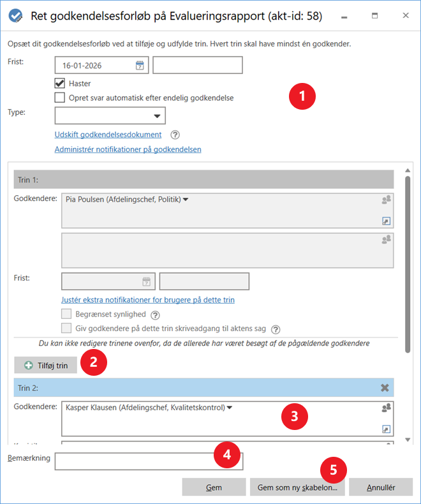Expand Kasper Klausen approver dropdown arrow
Screen dimensions: 421x504
pyautogui.click(x=229, y=407)
